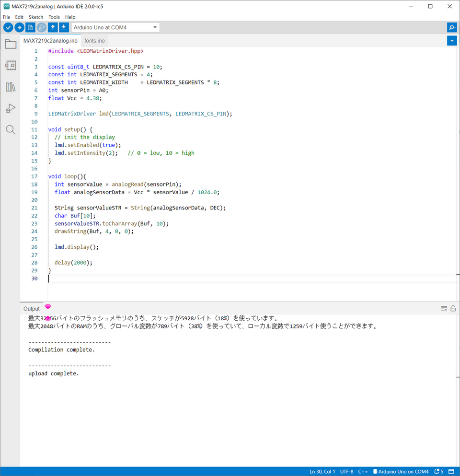The image size is (460, 476).
Task: Open a sketch using the up-arrow icon
Action: 53,27
